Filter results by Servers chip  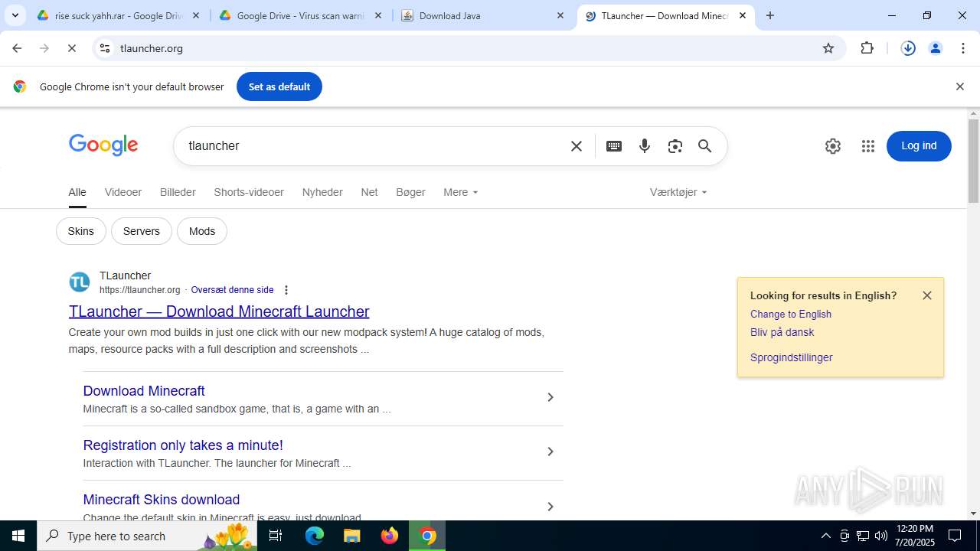click(142, 231)
